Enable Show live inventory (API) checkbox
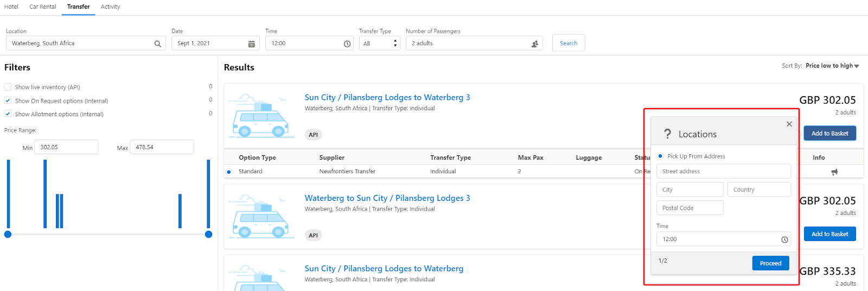 pyautogui.click(x=8, y=87)
